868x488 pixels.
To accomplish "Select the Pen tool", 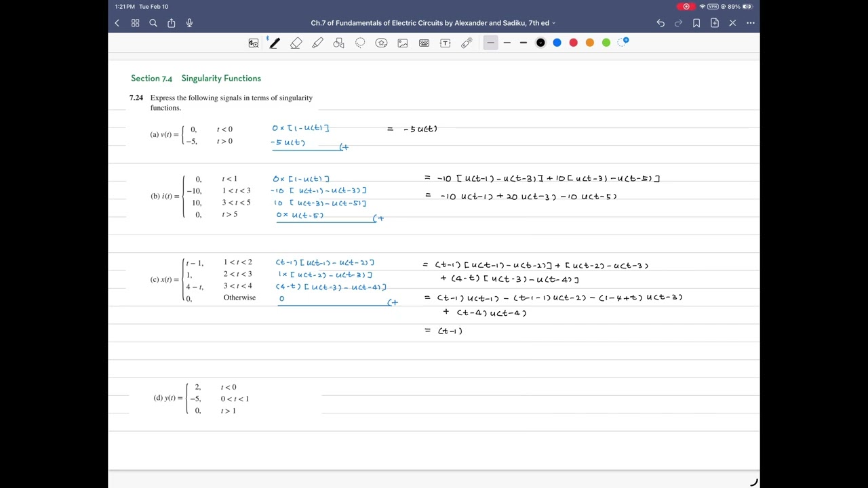I will (x=274, y=43).
